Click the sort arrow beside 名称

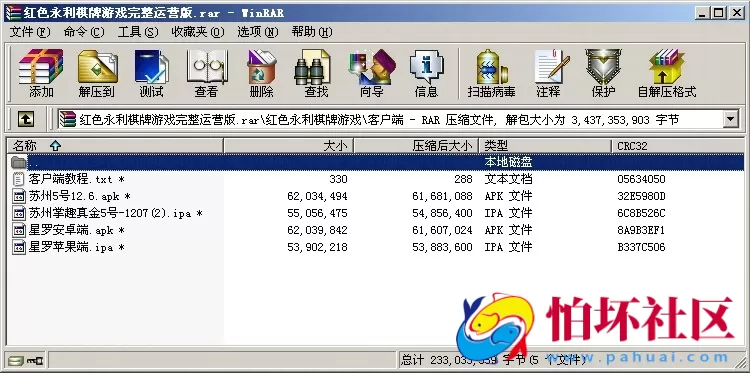tap(55, 146)
